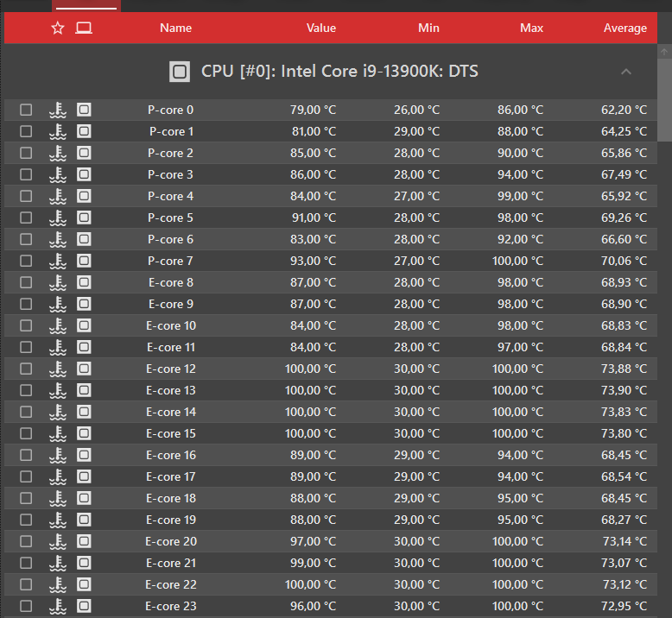The image size is (672, 618).
Task: Click the CPU chip icon beside the DTS title
Action: point(180,72)
